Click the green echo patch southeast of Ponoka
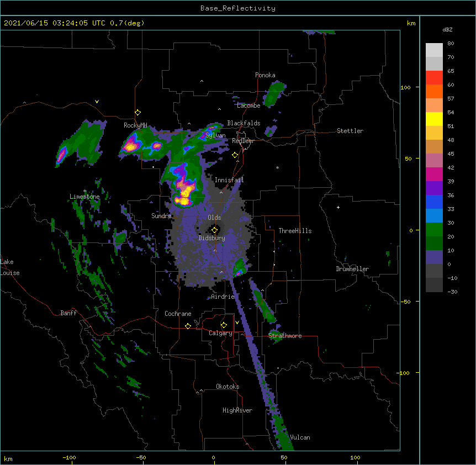Screen dimensions: 476x465 point(274,94)
